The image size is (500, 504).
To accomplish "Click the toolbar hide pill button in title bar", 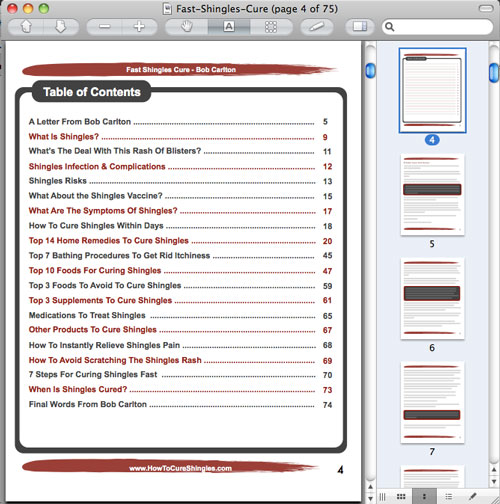I will [486, 8].
